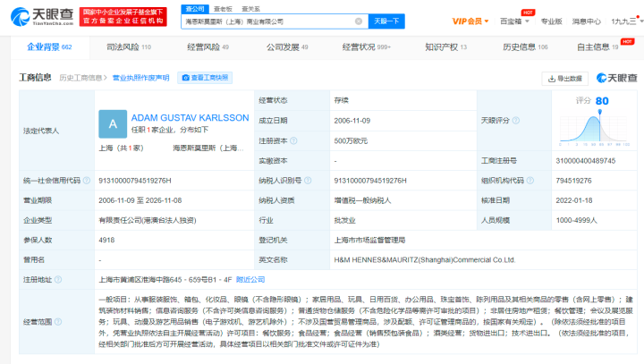Screen dimensions: 644x364
Task: Click the help icon beside 经营范围
Action: pos(58,322)
